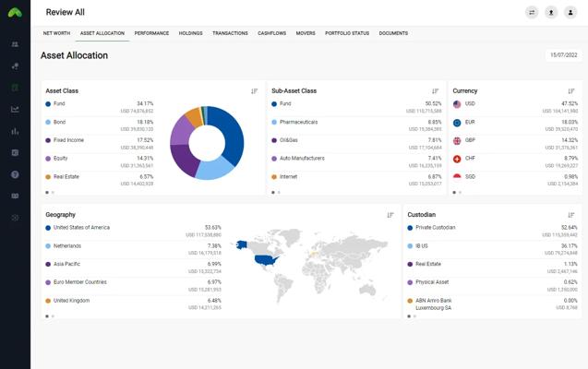
Task: Click the date field showing 15/07/2022
Action: click(563, 55)
